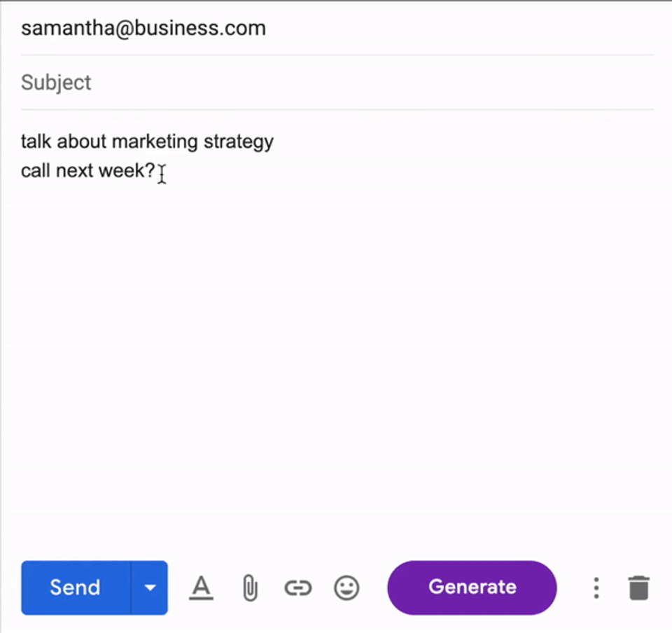Insert a link using the chain icon
The height and width of the screenshot is (633, 672).
298,588
